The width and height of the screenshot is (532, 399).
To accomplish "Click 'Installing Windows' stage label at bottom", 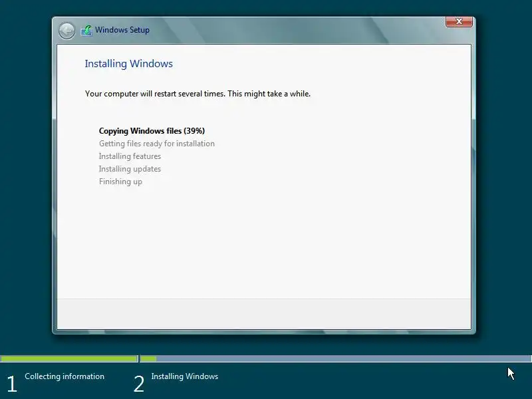I will point(185,376).
